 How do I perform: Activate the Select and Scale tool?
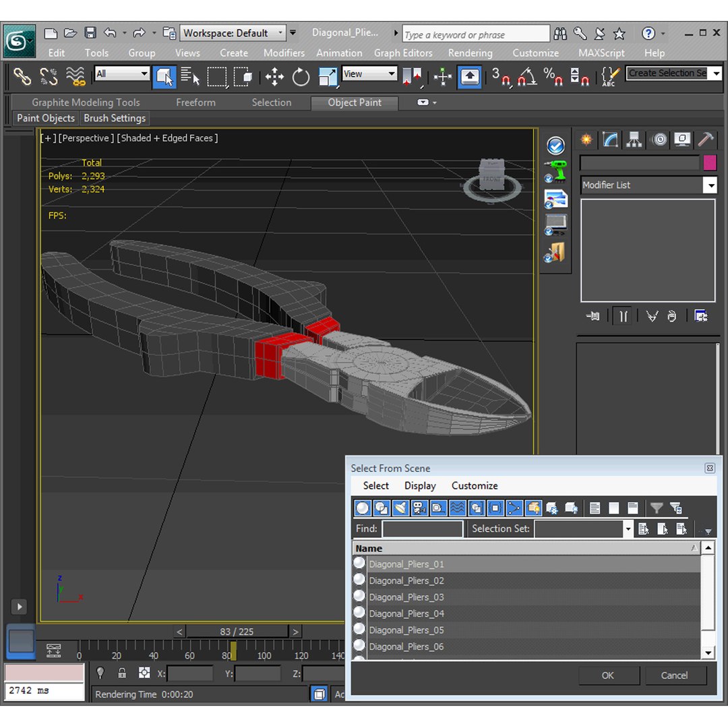point(328,77)
